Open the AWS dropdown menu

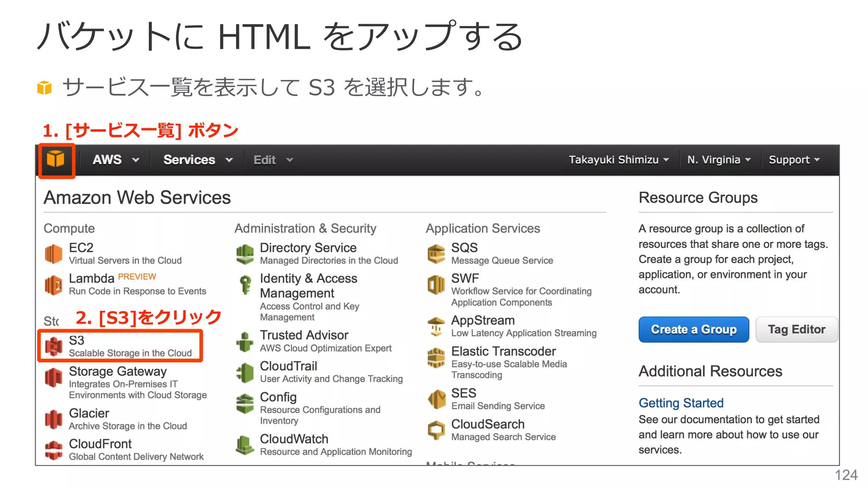tap(116, 160)
